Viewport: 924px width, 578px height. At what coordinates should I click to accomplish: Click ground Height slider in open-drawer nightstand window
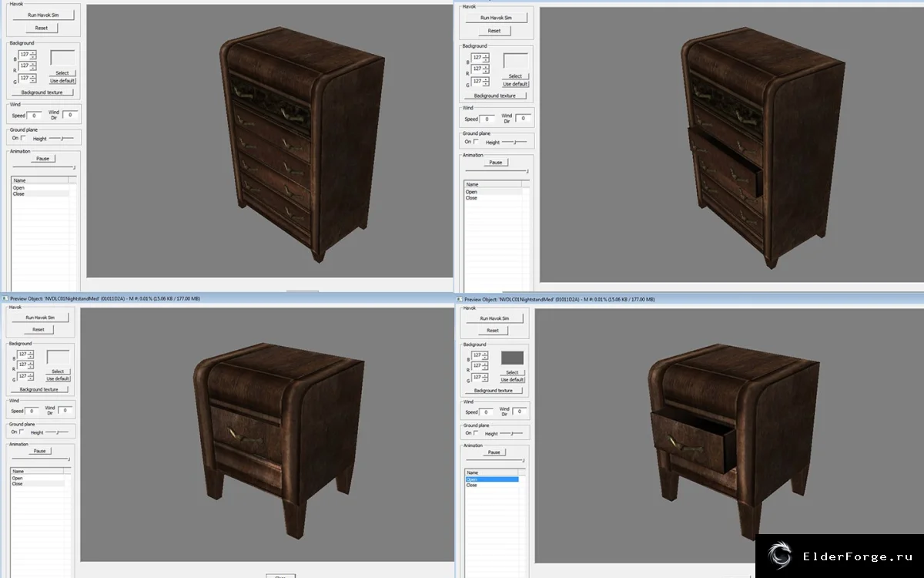[512, 433]
